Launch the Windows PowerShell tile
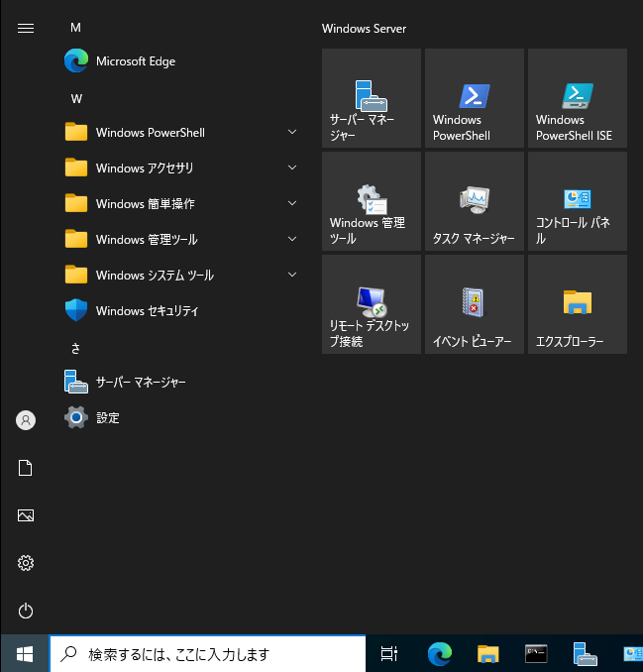The width and height of the screenshot is (643, 672). coord(474,98)
